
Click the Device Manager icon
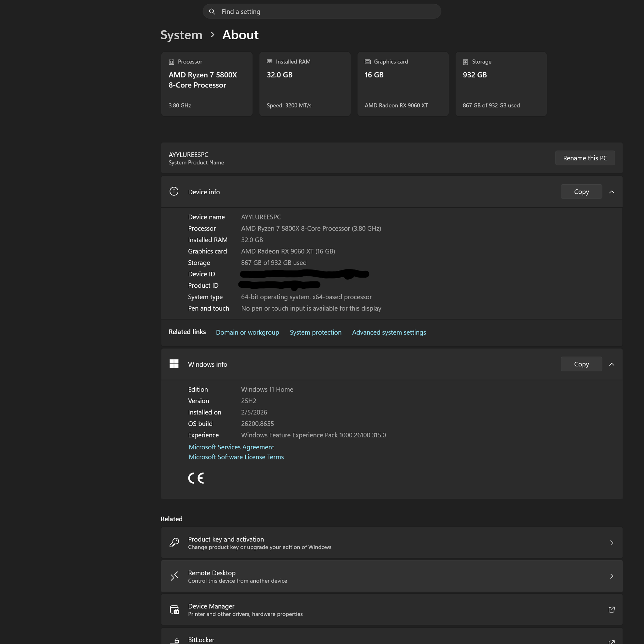174,610
